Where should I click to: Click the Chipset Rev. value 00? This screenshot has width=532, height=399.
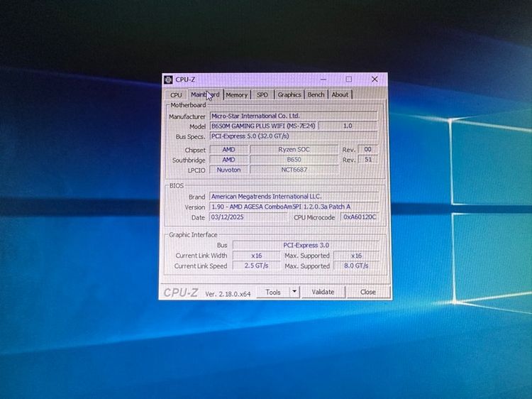tap(367, 149)
